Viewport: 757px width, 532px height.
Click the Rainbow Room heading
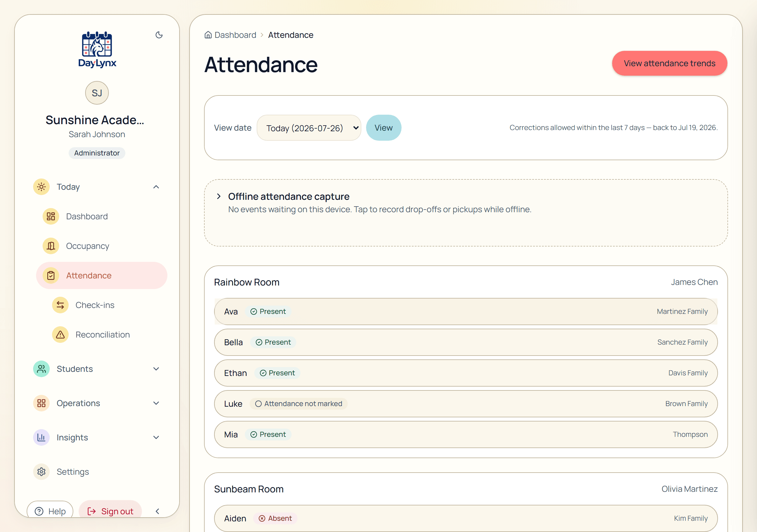tap(247, 283)
